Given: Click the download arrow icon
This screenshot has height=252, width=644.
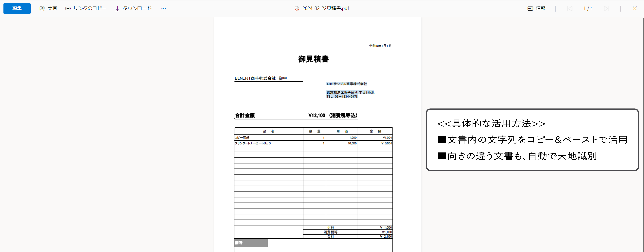Looking at the screenshot, I should 117,8.
